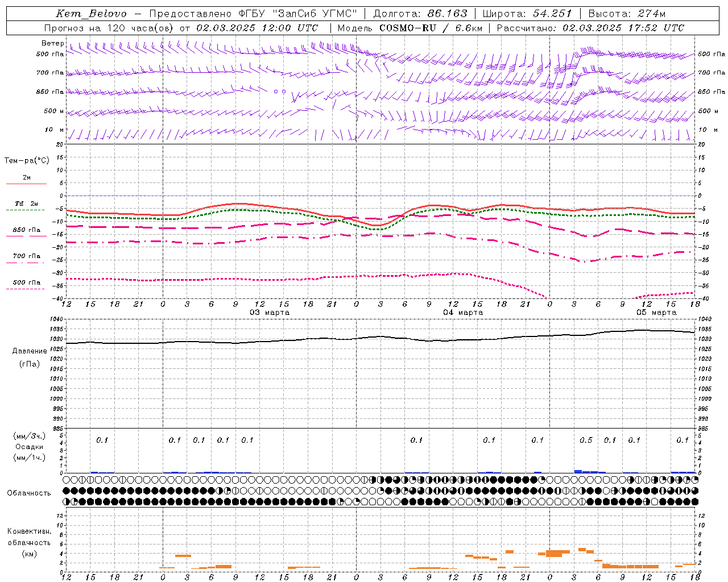Image resolution: width=728 pixels, height=582 pixels.
Task: Click the 0.5 precipitation amount
Action: [x=586, y=440]
